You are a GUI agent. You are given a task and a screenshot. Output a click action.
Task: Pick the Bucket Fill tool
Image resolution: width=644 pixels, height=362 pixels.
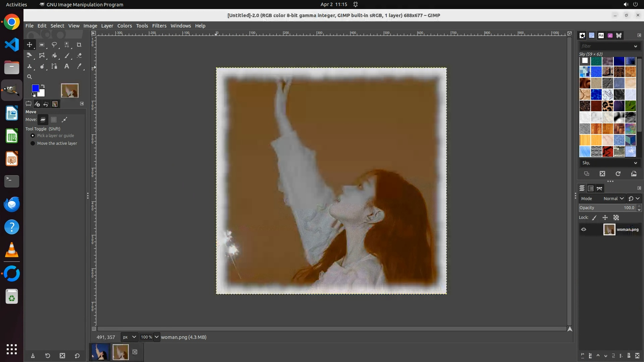click(x=54, y=56)
